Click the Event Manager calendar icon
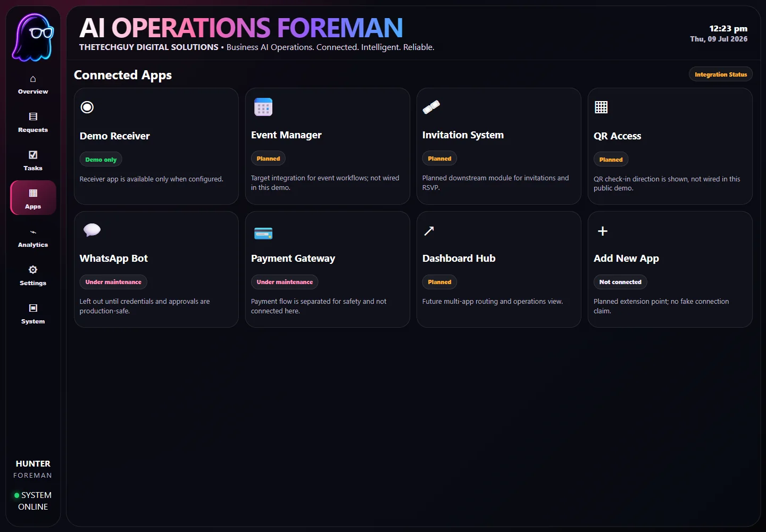This screenshot has width=766, height=532. tap(263, 107)
